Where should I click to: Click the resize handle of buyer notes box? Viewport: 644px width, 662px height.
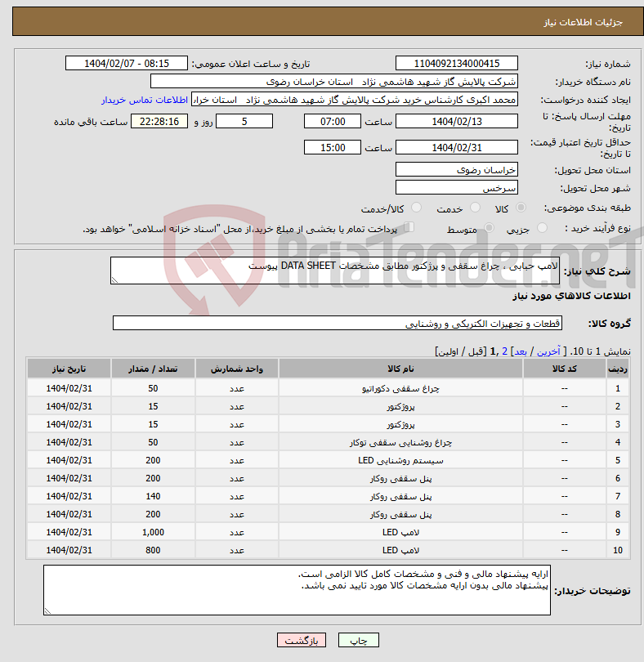(47, 611)
